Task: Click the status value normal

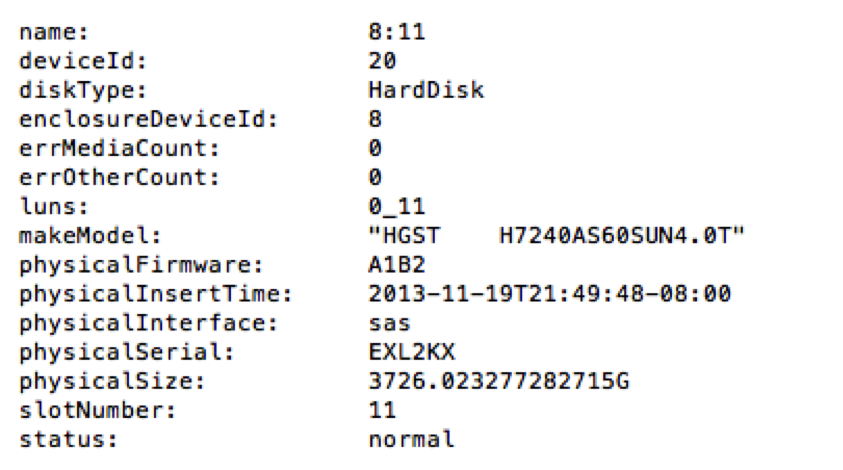Action: click(x=411, y=439)
